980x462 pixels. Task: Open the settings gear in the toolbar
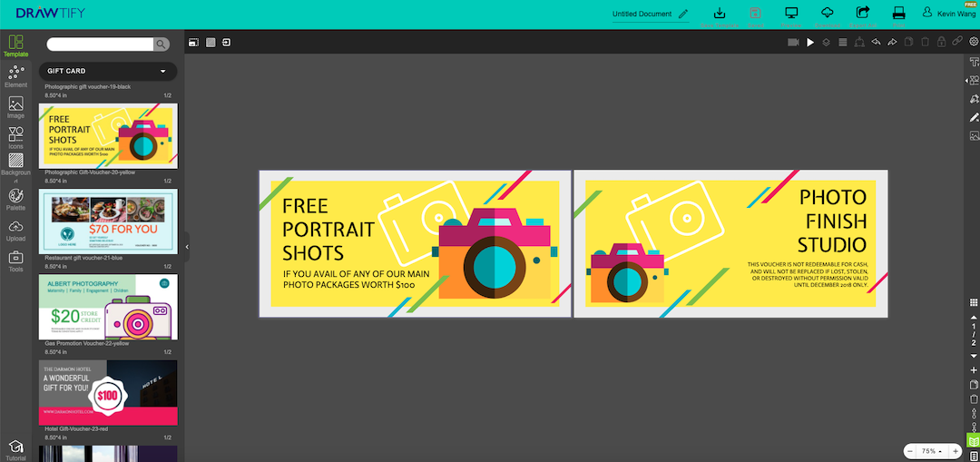tap(973, 43)
